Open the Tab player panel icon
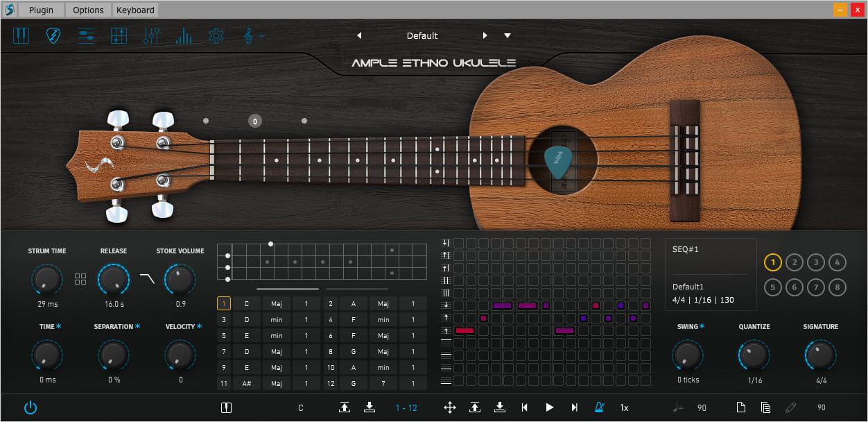The image size is (868, 422). [x=86, y=35]
